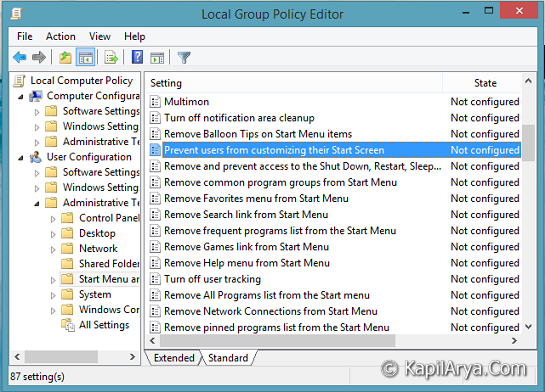
Task: Expand the Control Panel tree node
Action: tap(53, 219)
